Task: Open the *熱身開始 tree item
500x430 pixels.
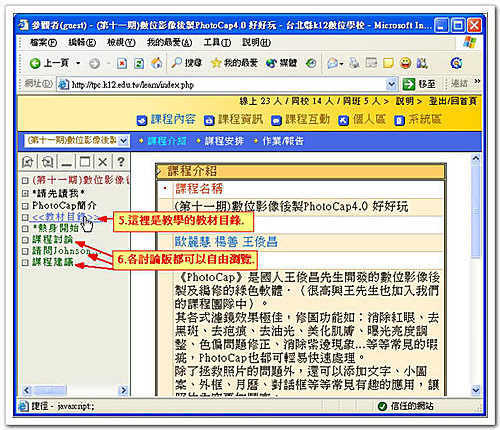Action: 55,228
